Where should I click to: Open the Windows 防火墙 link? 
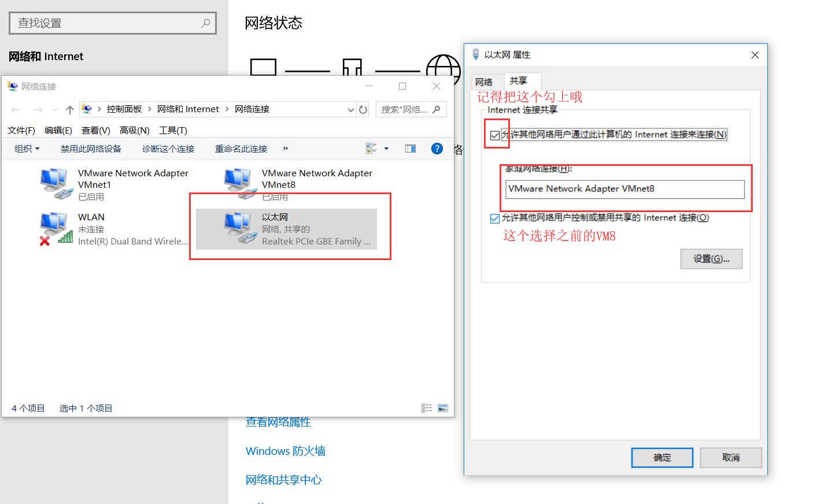[286, 451]
